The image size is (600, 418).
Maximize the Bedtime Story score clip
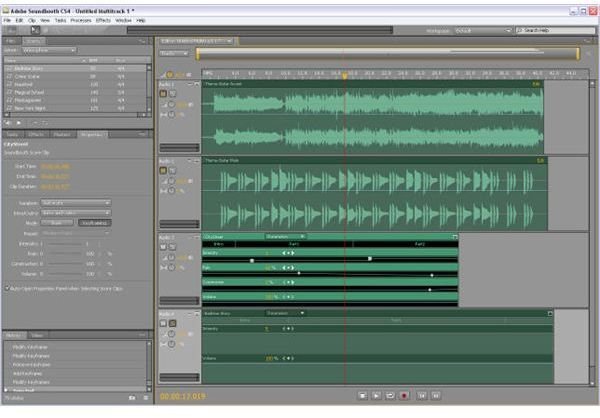550,314
